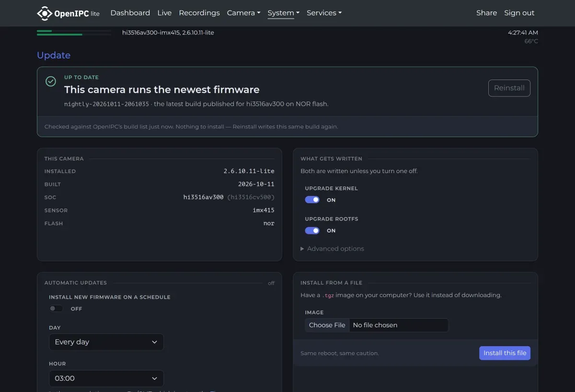Screen dimensions: 575x392
Task: Open the Hour dropdown showing 03:00
Action: (x=106, y=379)
